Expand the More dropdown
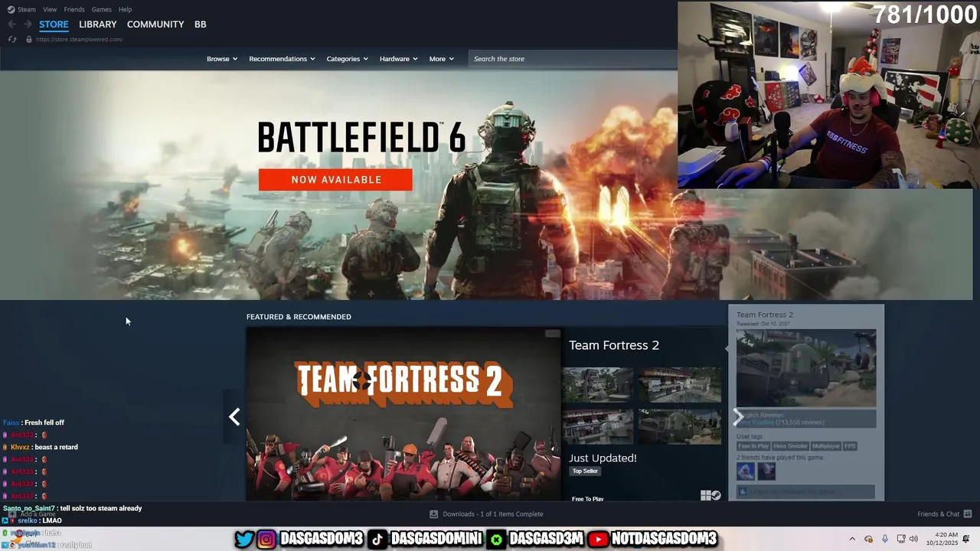Image resolution: width=980 pixels, height=551 pixels. [441, 59]
